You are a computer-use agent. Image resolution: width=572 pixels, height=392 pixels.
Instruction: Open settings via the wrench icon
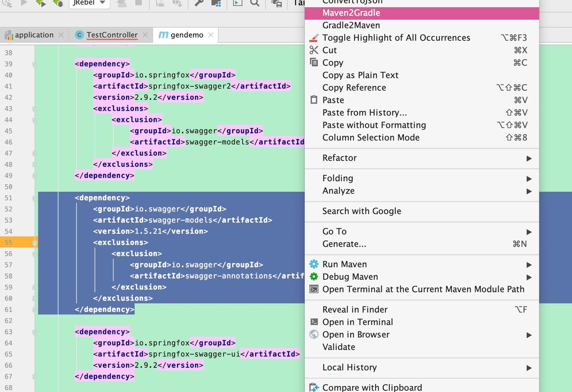[x=199, y=3]
